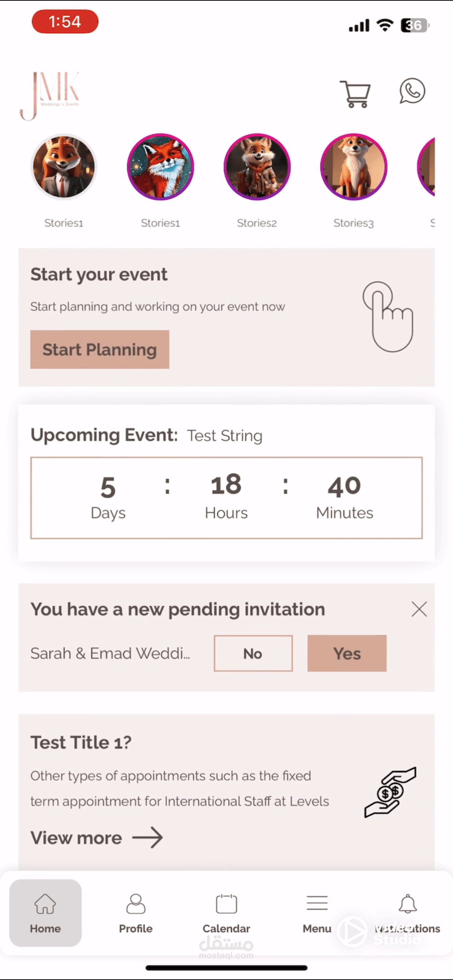Open the Profile tab

pos(136,912)
